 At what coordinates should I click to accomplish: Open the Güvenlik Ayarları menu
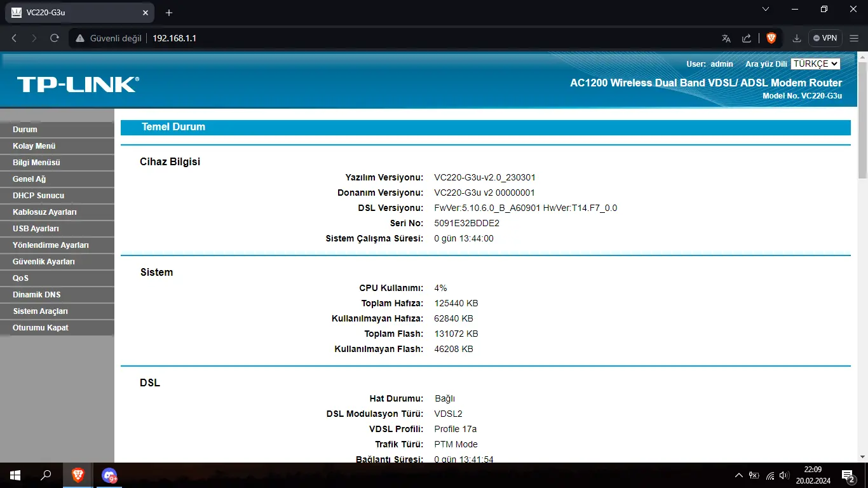pos(57,262)
